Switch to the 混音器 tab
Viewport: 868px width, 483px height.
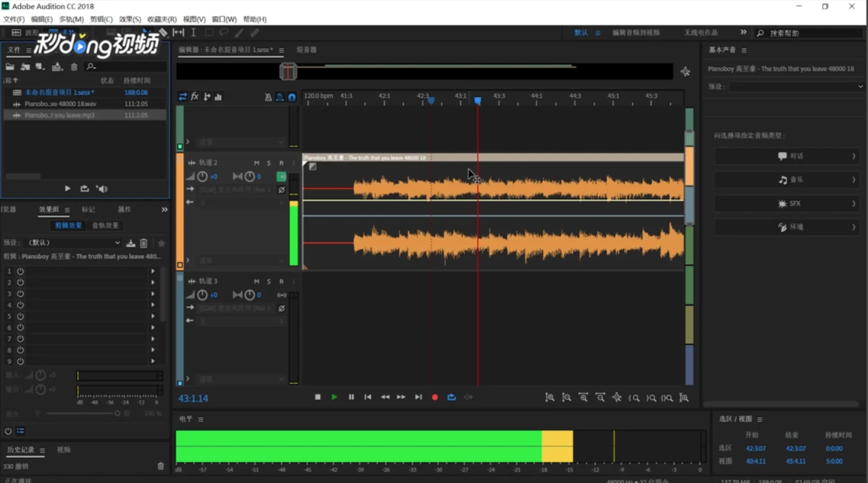[307, 50]
